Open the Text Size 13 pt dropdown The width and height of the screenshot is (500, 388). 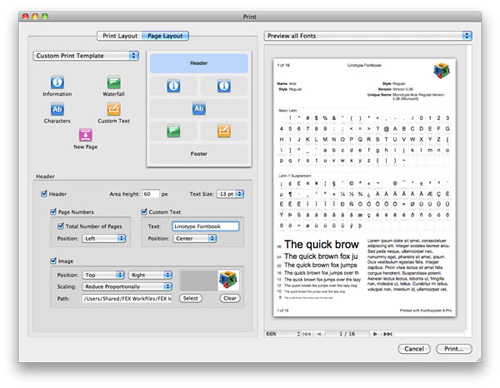tap(230, 194)
